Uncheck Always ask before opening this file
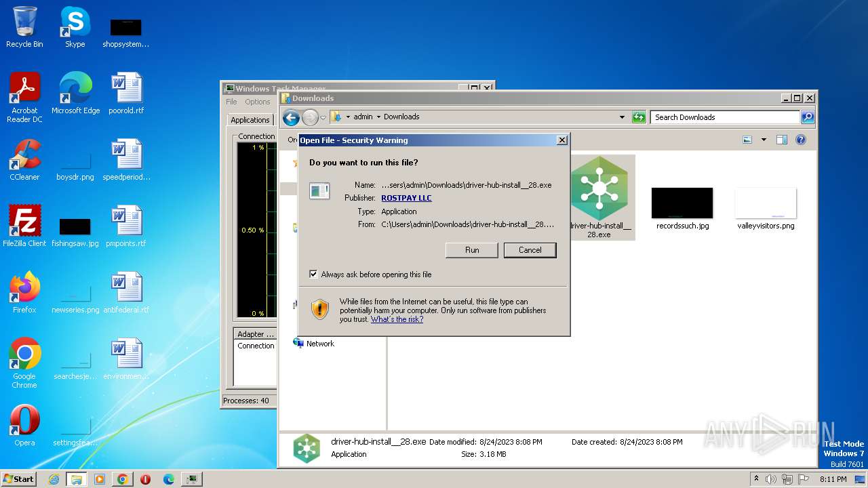This screenshot has height=488, width=868. point(313,274)
